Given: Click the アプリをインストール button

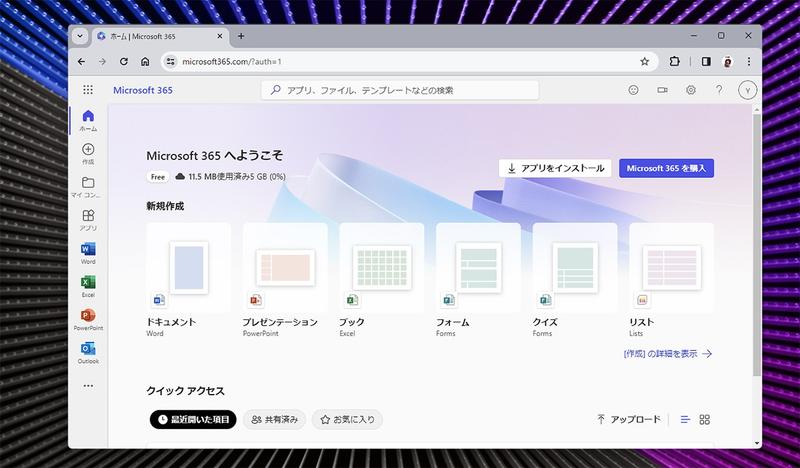Looking at the screenshot, I should [x=555, y=168].
